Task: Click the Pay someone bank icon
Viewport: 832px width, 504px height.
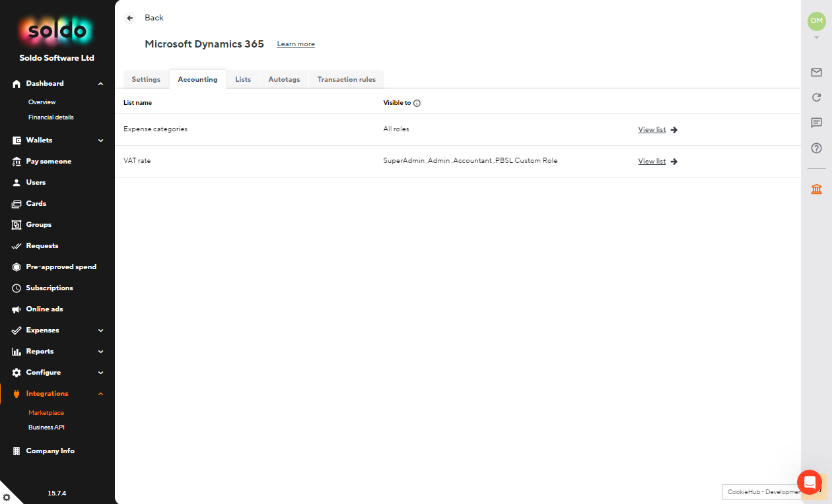Action: point(17,162)
